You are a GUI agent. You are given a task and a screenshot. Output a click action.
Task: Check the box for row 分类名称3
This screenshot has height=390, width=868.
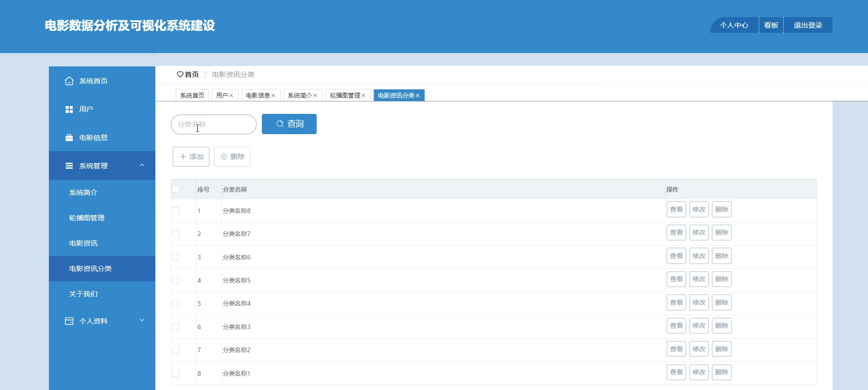pos(176,327)
